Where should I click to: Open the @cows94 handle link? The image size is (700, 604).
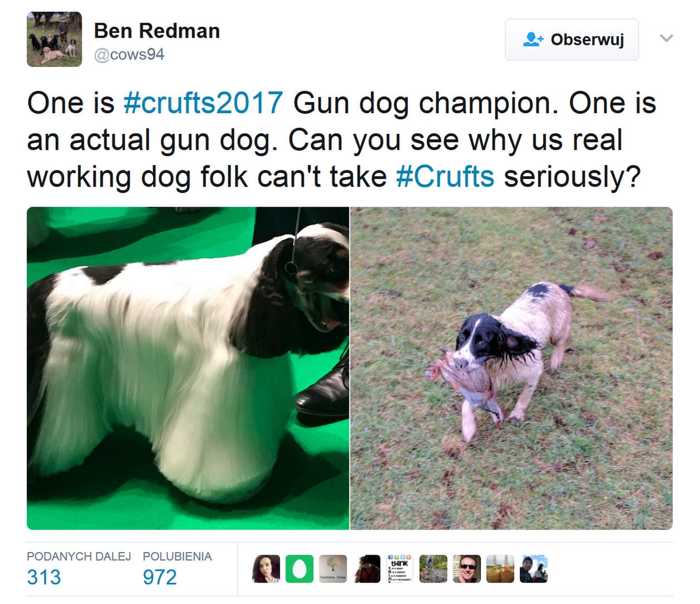129,55
